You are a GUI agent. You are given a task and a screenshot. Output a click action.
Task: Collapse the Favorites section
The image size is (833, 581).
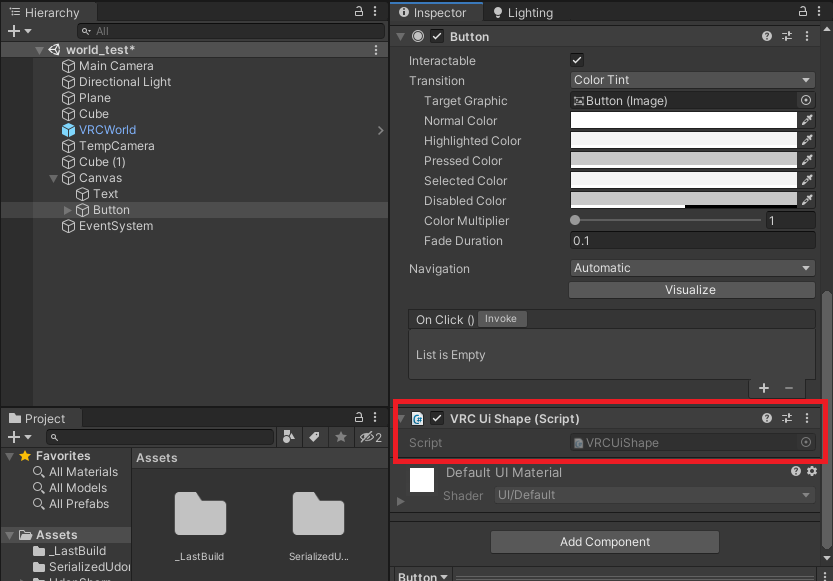point(10,456)
